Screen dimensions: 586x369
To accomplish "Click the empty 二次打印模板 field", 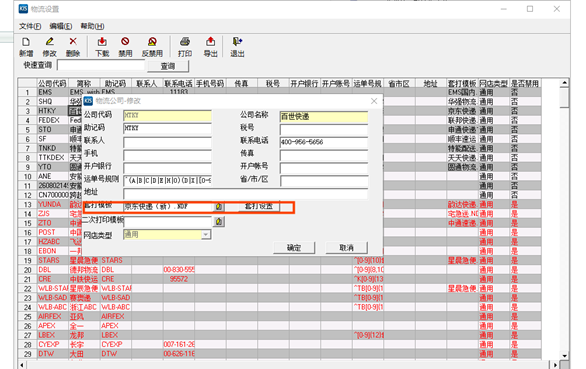I will click(167, 222).
